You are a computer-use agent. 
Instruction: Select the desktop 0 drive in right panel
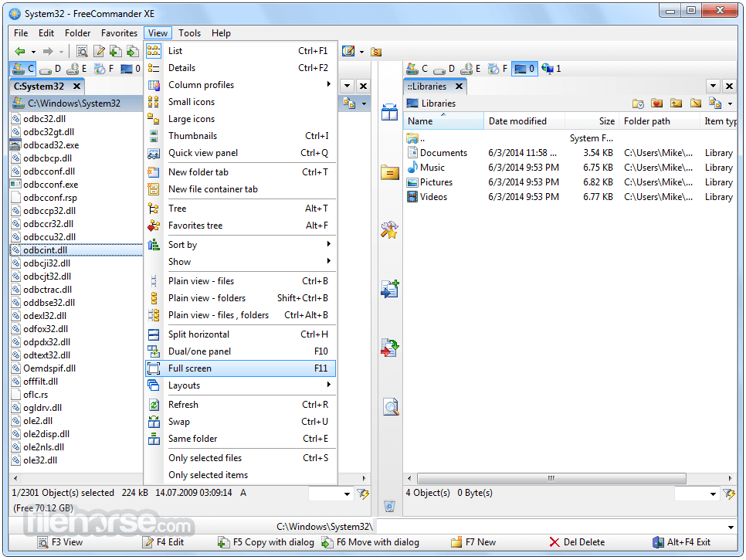[524, 69]
